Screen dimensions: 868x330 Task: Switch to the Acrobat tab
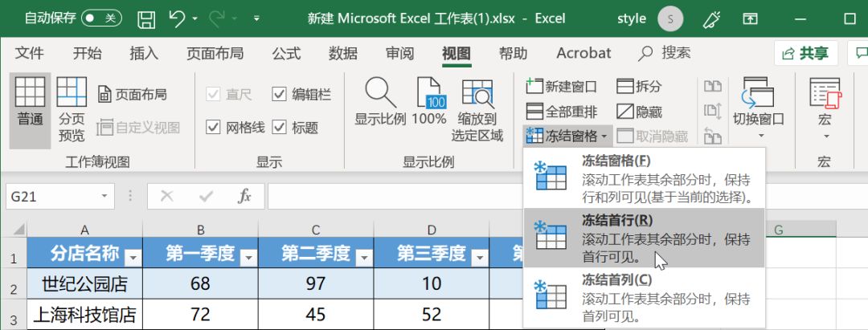click(x=583, y=53)
